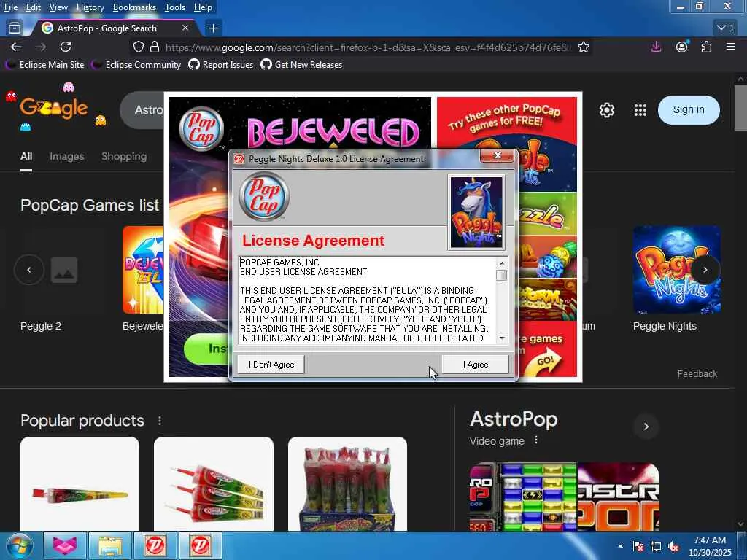Click I Agree in license dialog
Viewport: 747px width, 560px height.
pos(475,365)
